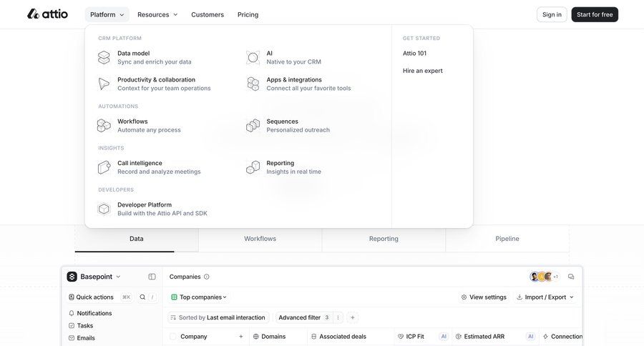Open the comments chat bubble icon
Image resolution: width=644 pixels, height=346 pixels.
(571, 277)
